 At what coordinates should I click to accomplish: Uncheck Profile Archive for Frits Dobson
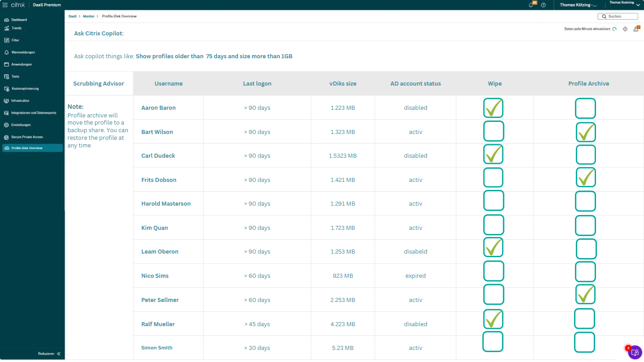(x=586, y=177)
